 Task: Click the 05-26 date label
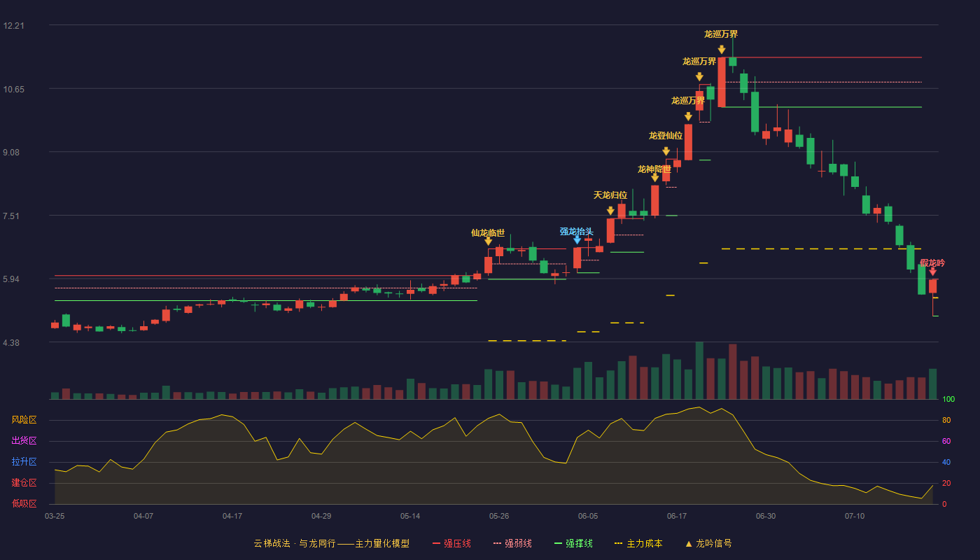499,516
